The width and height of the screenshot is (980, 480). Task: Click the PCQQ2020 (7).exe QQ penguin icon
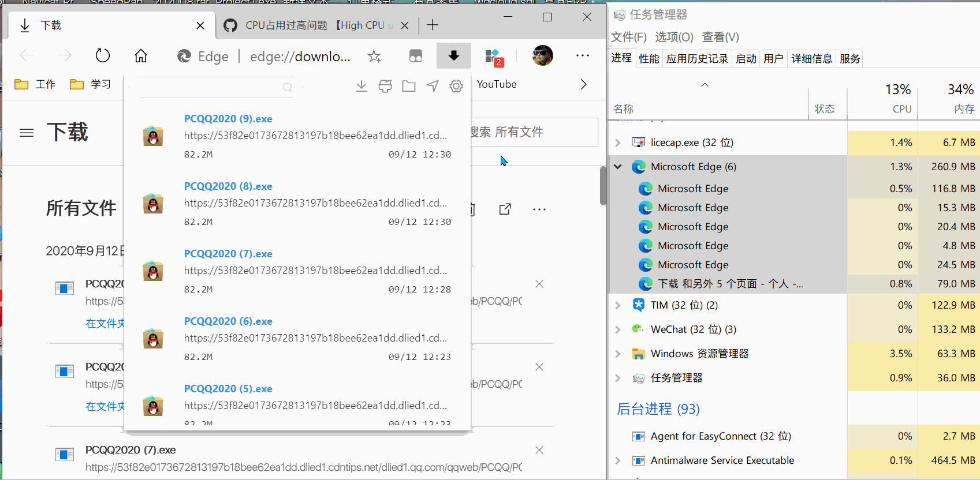click(x=153, y=271)
